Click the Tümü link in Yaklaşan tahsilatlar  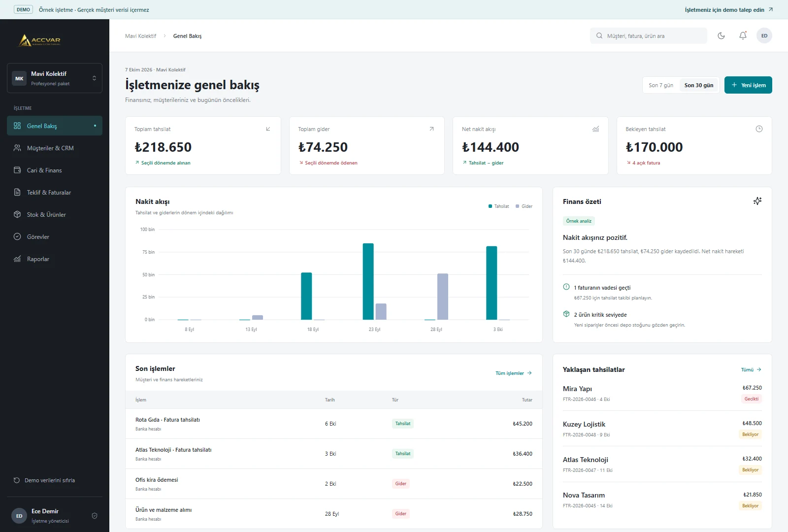point(751,369)
